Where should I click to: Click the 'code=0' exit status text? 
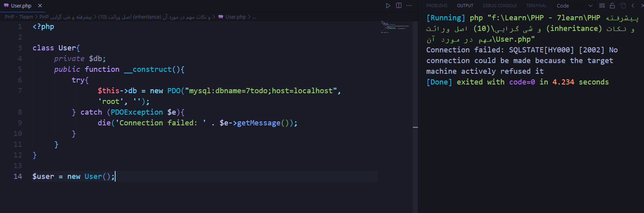coord(522,82)
